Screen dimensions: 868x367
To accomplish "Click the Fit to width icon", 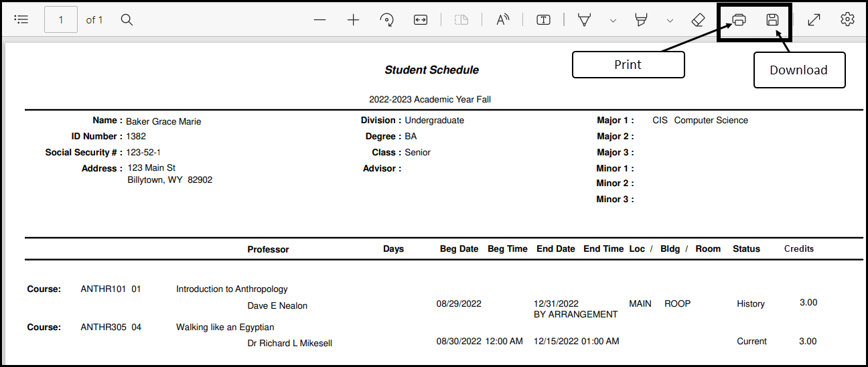I will tap(420, 20).
